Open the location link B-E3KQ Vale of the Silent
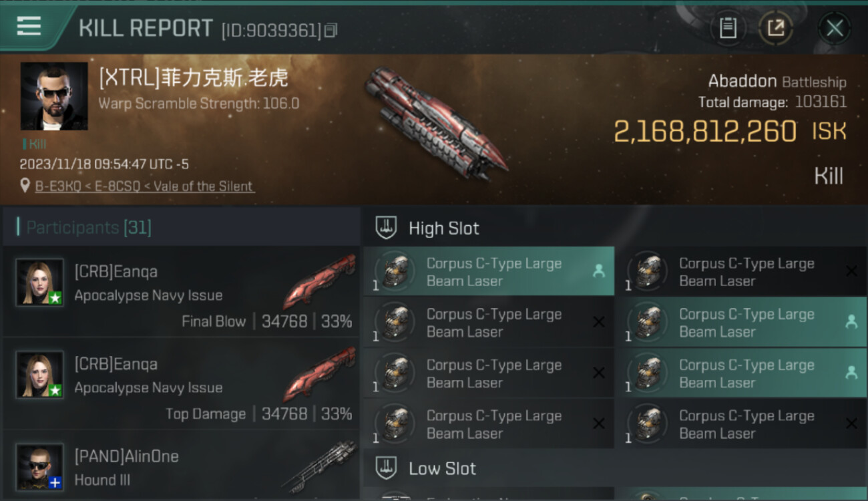The width and height of the screenshot is (868, 501). pyautogui.click(x=145, y=186)
